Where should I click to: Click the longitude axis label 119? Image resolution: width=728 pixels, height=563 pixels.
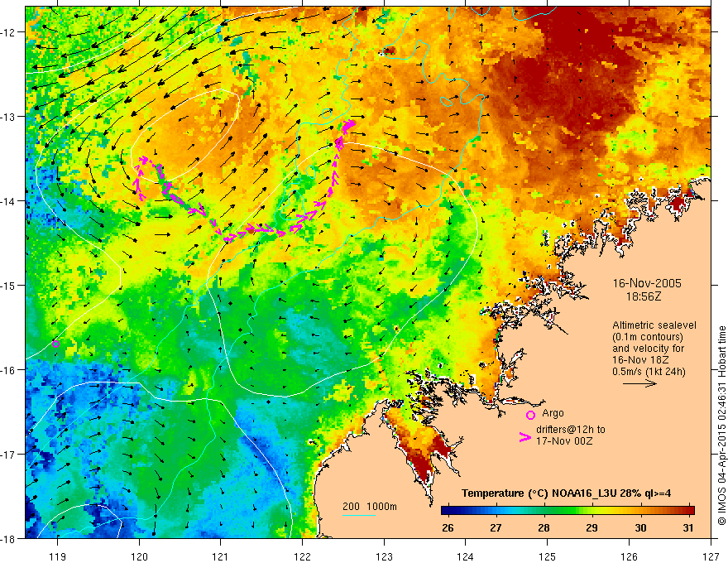click(58, 556)
